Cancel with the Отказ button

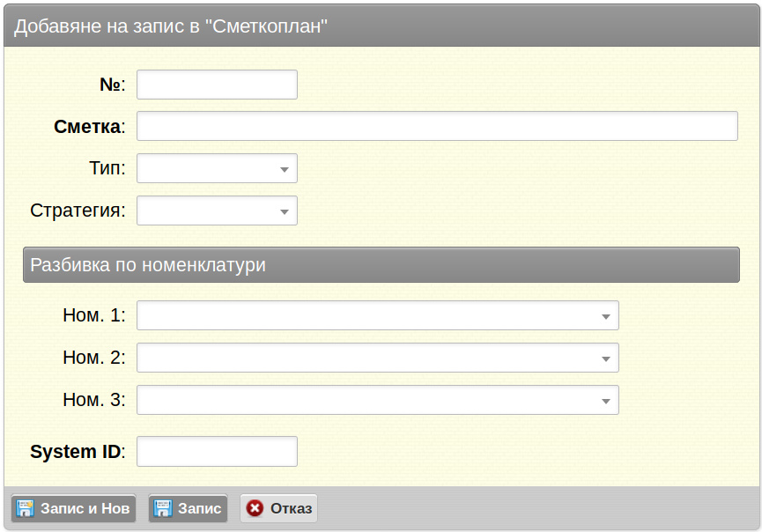click(x=278, y=508)
